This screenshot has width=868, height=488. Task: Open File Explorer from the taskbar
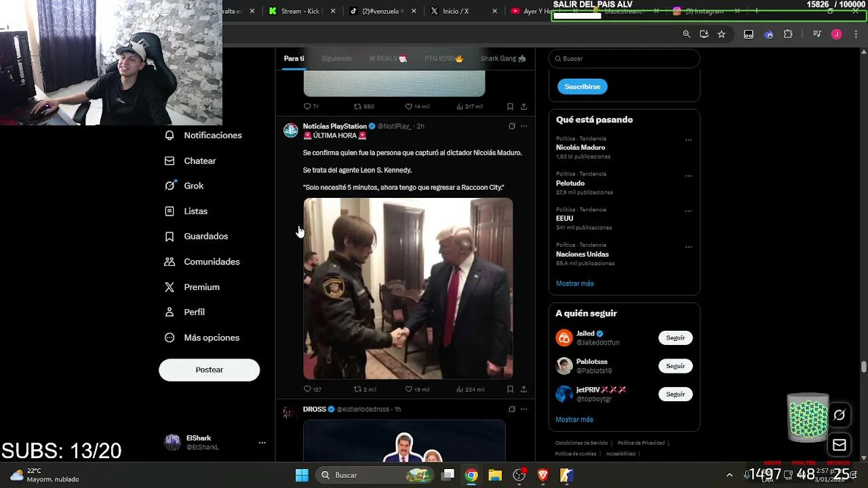click(x=495, y=475)
